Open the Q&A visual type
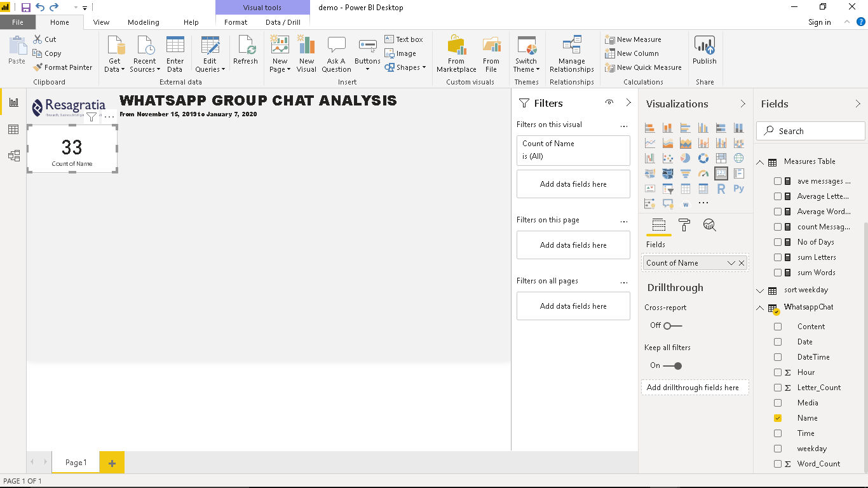The image size is (868, 488). tap(668, 204)
